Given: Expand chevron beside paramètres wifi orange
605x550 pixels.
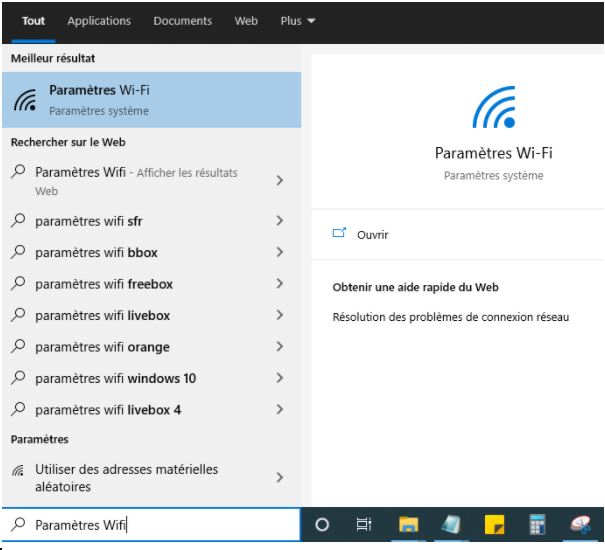Looking at the screenshot, I should pos(280,346).
